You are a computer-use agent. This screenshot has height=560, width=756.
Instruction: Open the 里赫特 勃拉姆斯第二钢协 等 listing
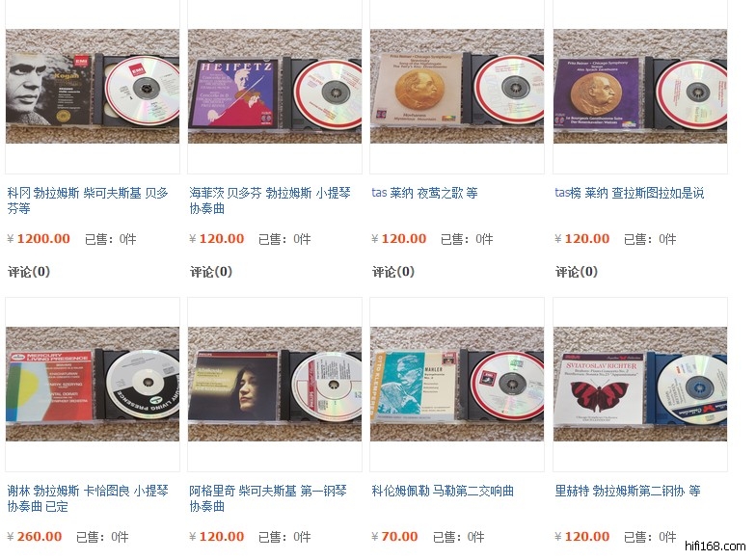tap(627, 491)
